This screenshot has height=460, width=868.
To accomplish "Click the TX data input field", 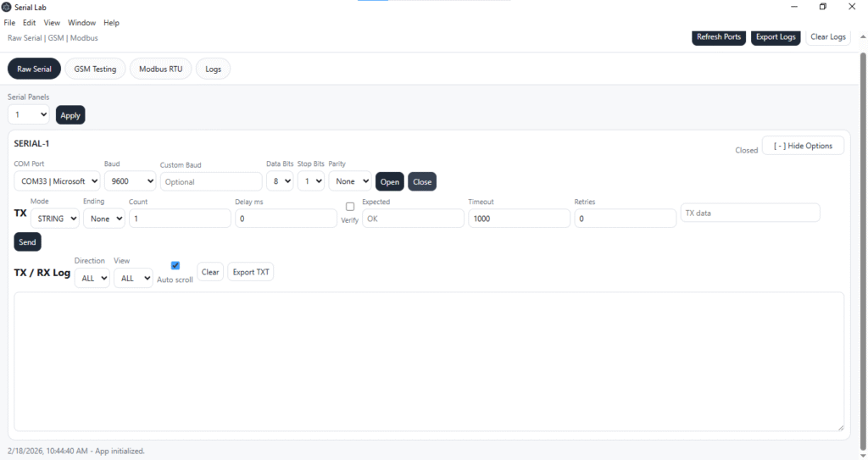I will (749, 213).
